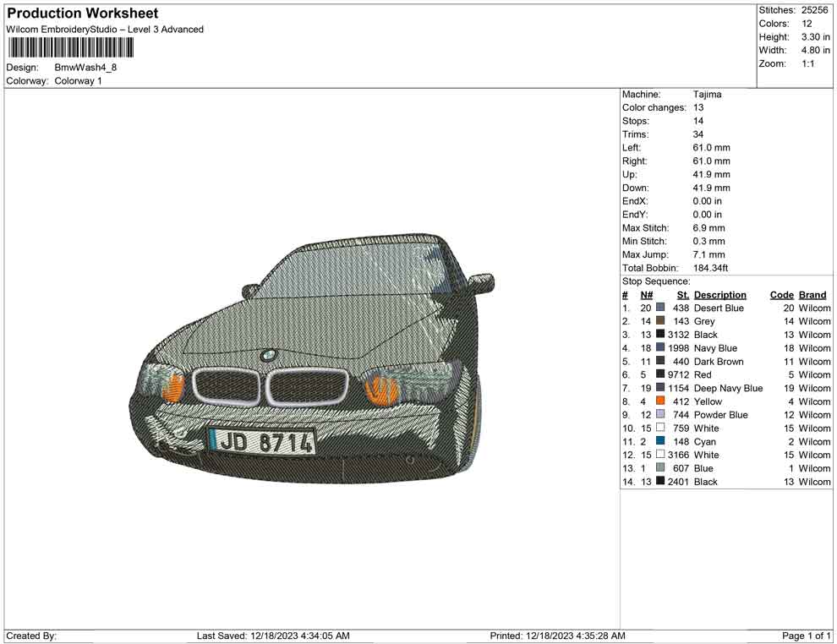Click the black swatch in row 14 (2401)

click(x=660, y=481)
